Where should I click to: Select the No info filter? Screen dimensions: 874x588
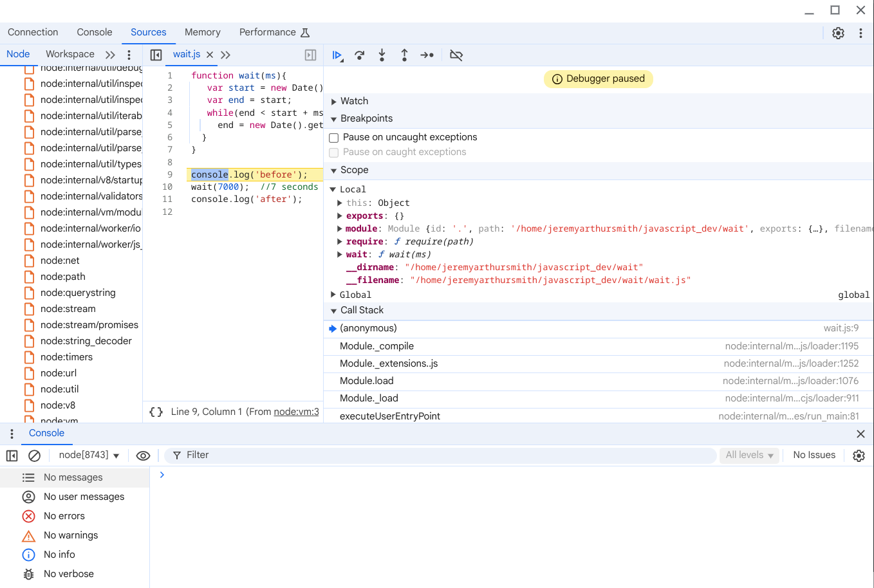[x=75, y=555]
